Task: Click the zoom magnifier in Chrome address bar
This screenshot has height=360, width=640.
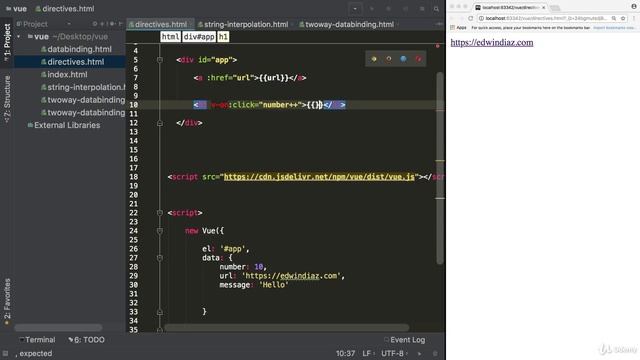Action: click(613, 18)
